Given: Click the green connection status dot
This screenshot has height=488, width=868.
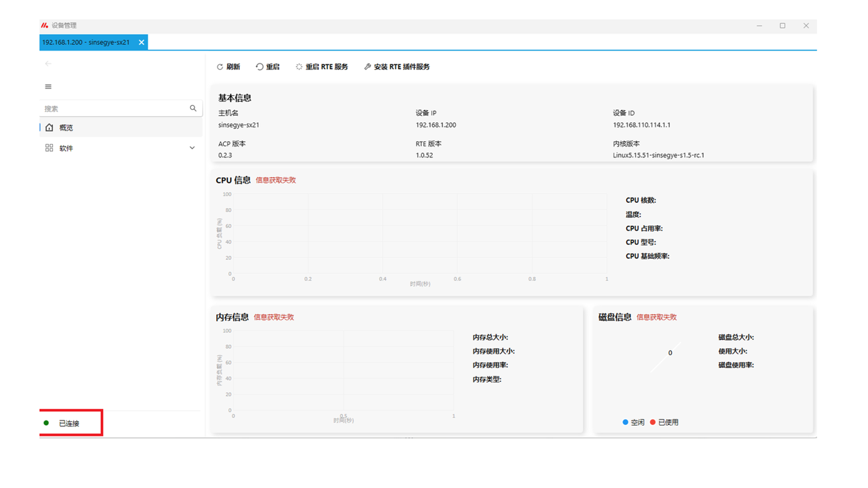Looking at the screenshot, I should click(x=46, y=423).
